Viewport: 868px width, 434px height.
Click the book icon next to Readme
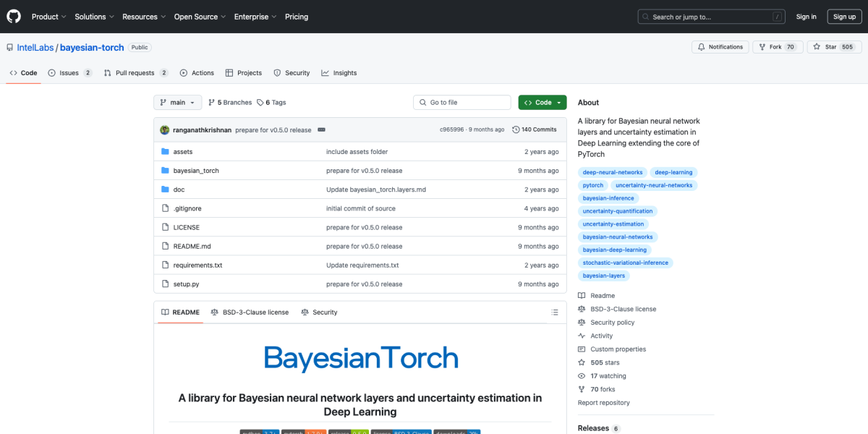pyautogui.click(x=581, y=295)
